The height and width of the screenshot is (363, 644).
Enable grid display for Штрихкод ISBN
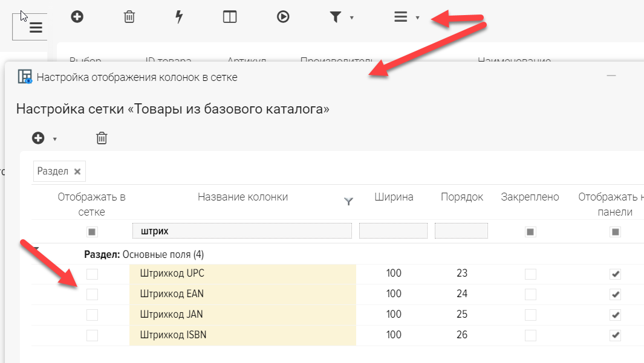click(92, 336)
